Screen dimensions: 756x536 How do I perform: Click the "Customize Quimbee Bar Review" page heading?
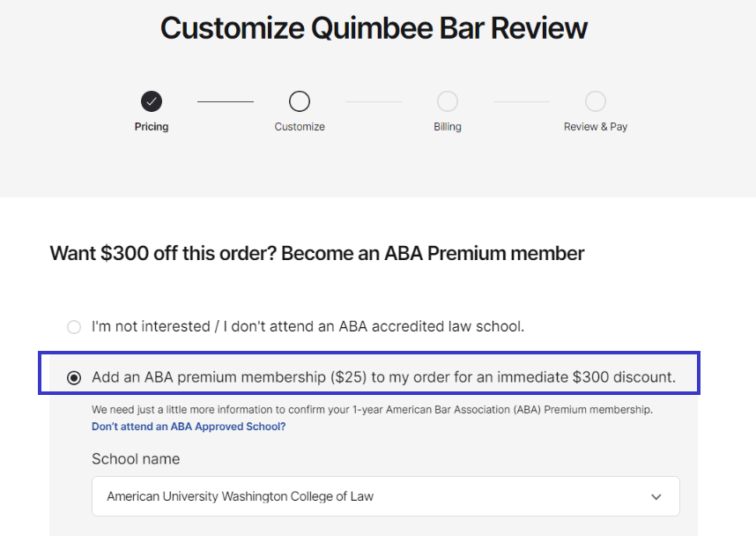click(374, 28)
